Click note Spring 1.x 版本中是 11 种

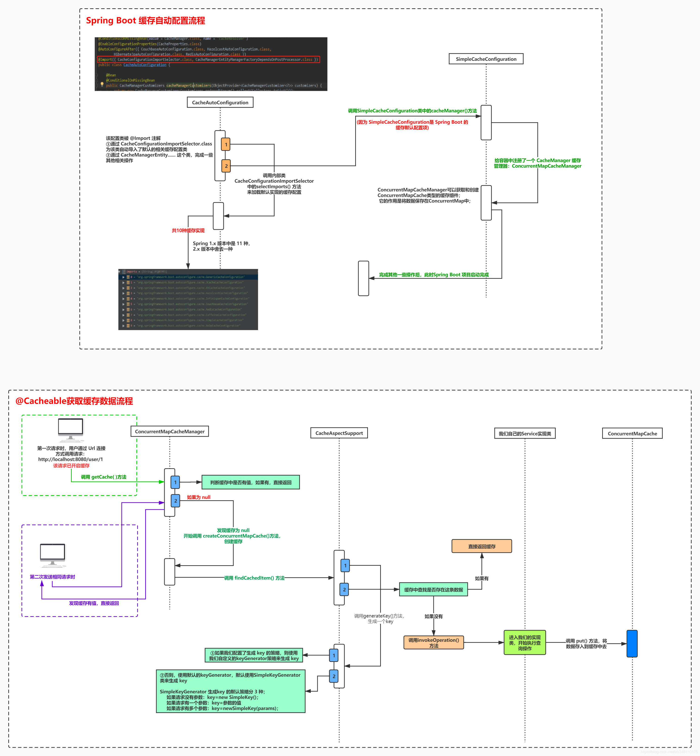tap(221, 243)
